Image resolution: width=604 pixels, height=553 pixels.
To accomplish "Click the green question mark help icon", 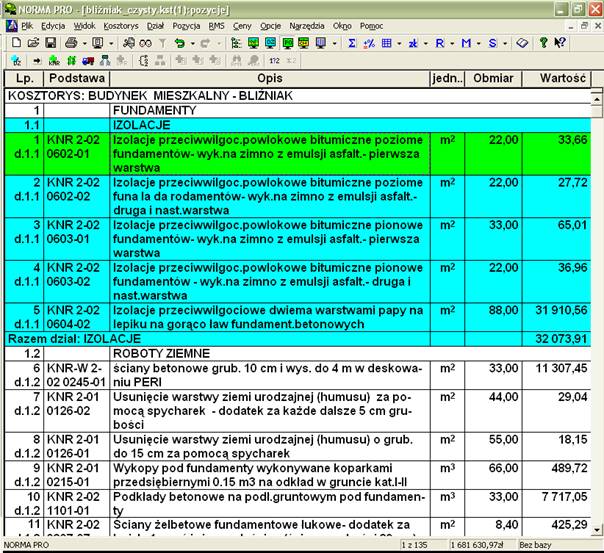I will (x=542, y=44).
